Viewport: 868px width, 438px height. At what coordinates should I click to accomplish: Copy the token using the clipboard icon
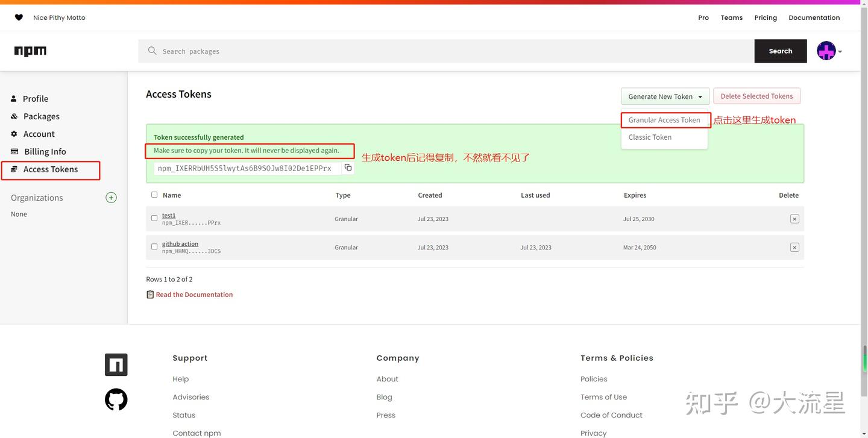point(348,167)
